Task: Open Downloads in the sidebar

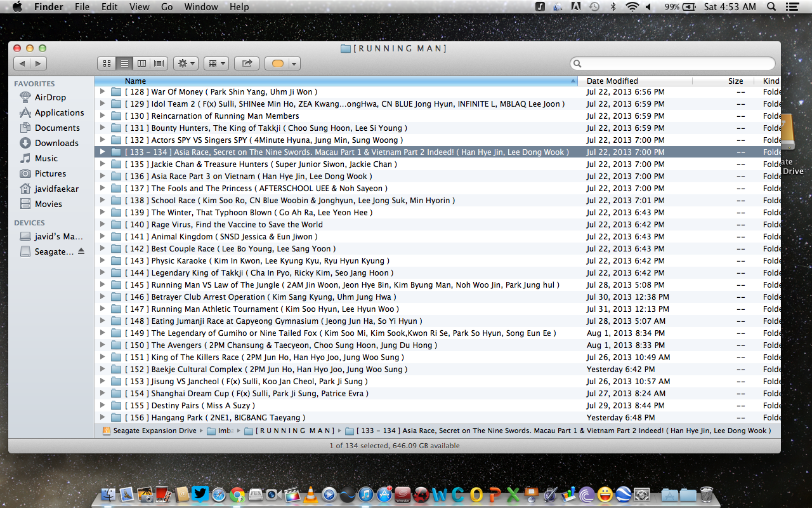Action: click(x=56, y=143)
